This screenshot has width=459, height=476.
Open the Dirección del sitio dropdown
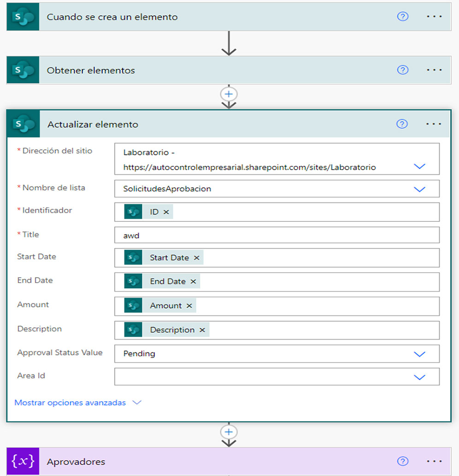(419, 167)
